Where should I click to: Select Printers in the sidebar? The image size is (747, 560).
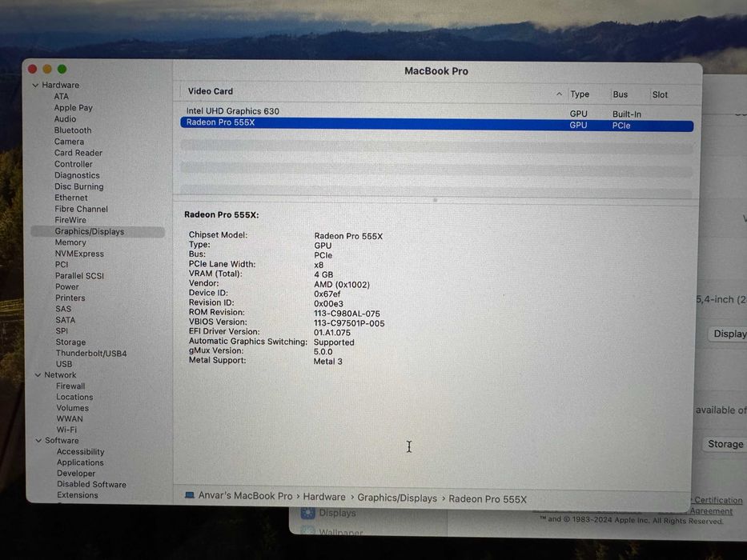tap(70, 298)
